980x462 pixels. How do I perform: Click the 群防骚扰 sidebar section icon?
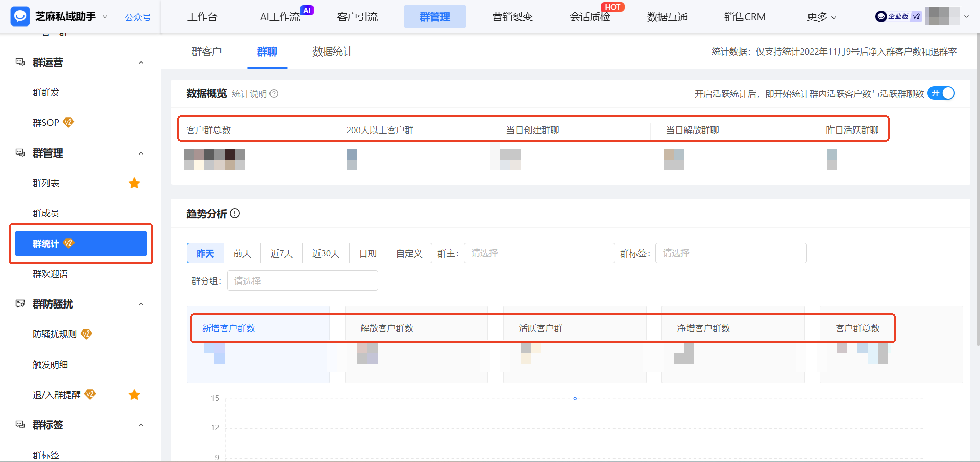[20, 303]
